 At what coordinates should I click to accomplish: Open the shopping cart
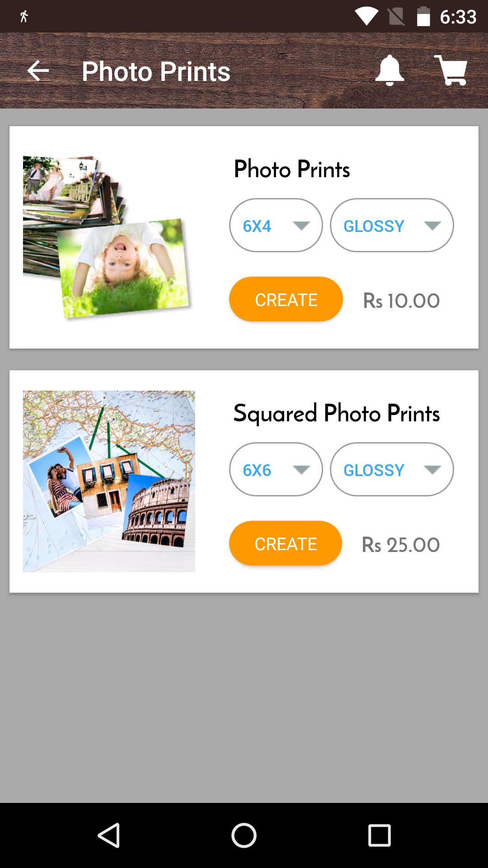pyautogui.click(x=450, y=71)
